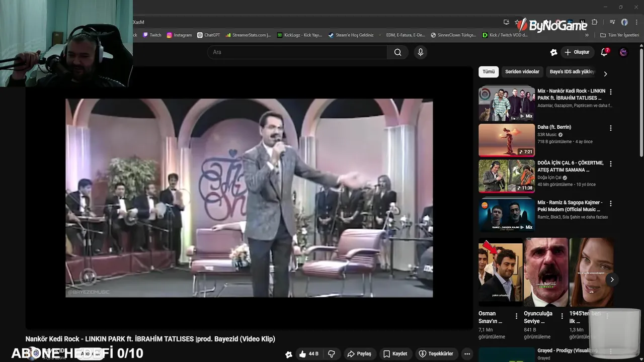Screen dimensions: 644x362
Task: Click the sparkle icon left of the like button
Action: pyautogui.click(x=288, y=354)
